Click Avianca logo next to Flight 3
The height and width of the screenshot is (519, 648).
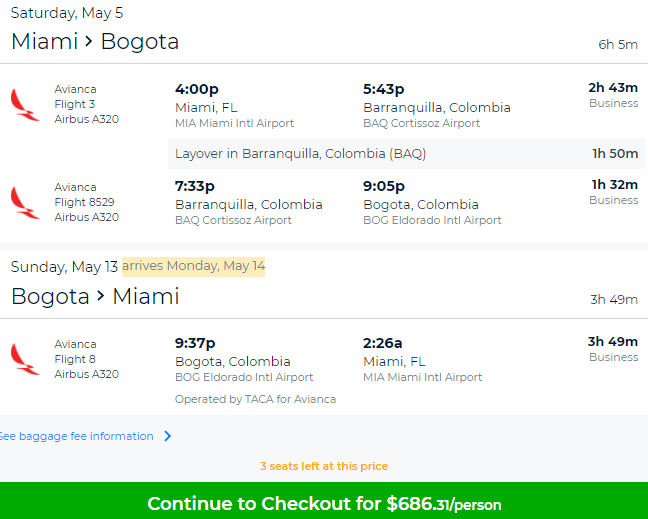[x=25, y=105]
